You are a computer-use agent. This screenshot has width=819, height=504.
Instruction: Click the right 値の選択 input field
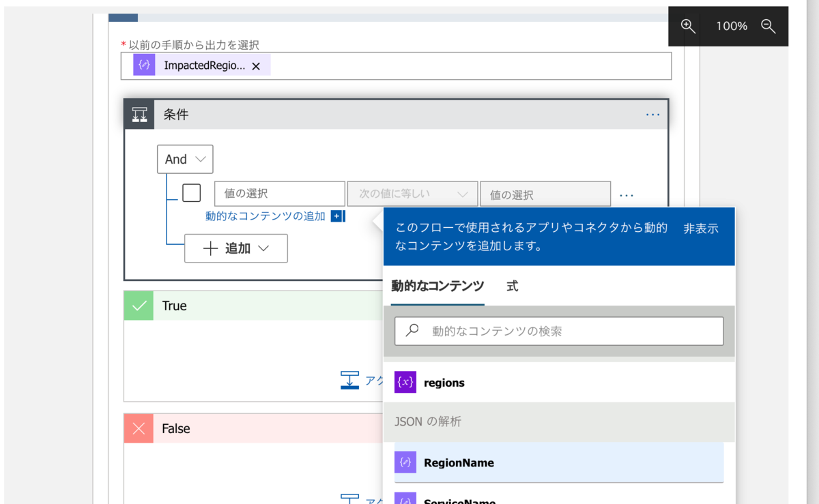[545, 194]
